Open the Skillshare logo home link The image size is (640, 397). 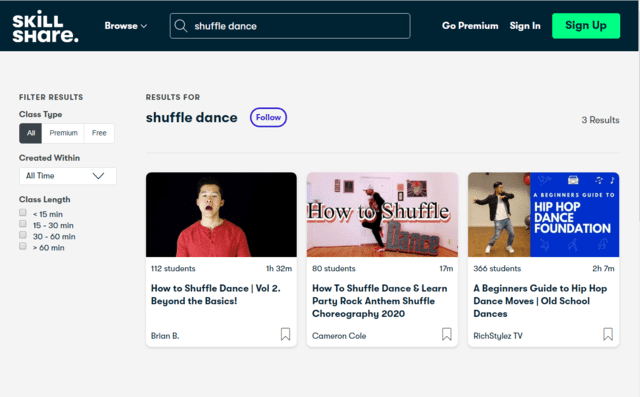pyautogui.click(x=45, y=27)
